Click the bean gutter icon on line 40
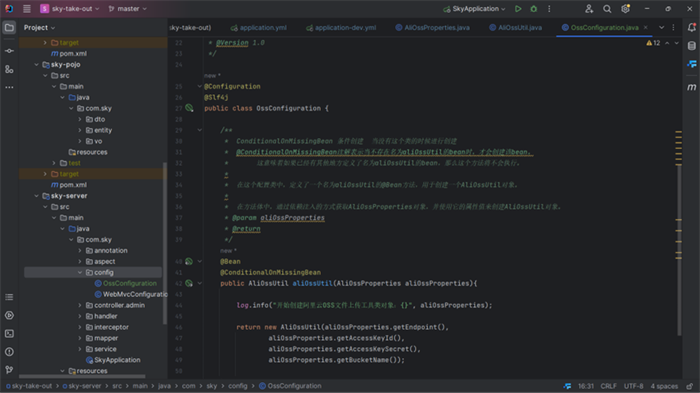Image resolution: width=700 pixels, height=393 pixels. point(189,261)
